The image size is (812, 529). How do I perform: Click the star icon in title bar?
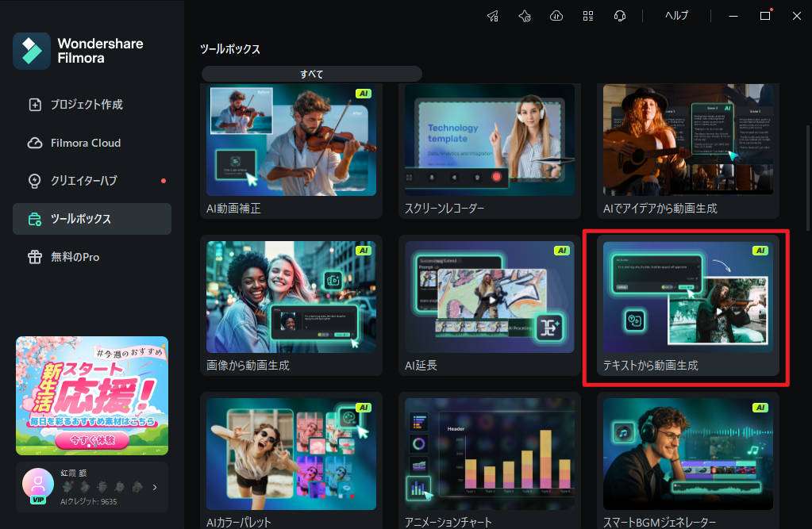(x=525, y=16)
